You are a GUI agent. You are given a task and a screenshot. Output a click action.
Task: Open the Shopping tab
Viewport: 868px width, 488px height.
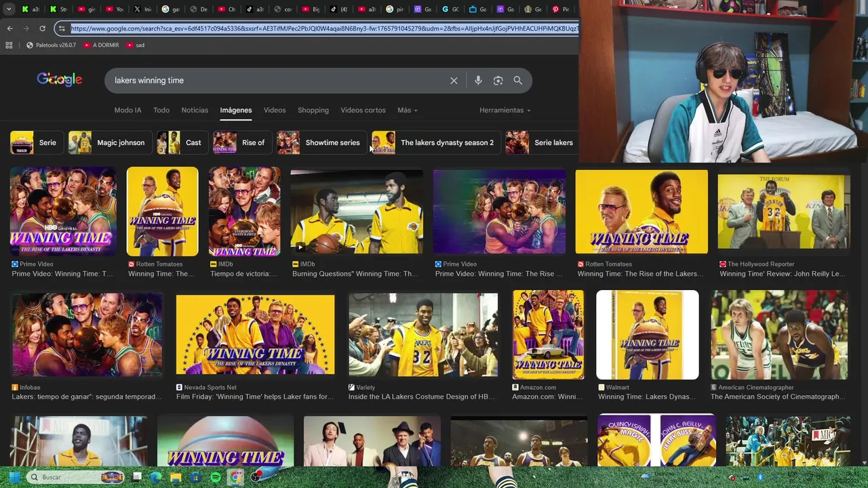tap(313, 110)
